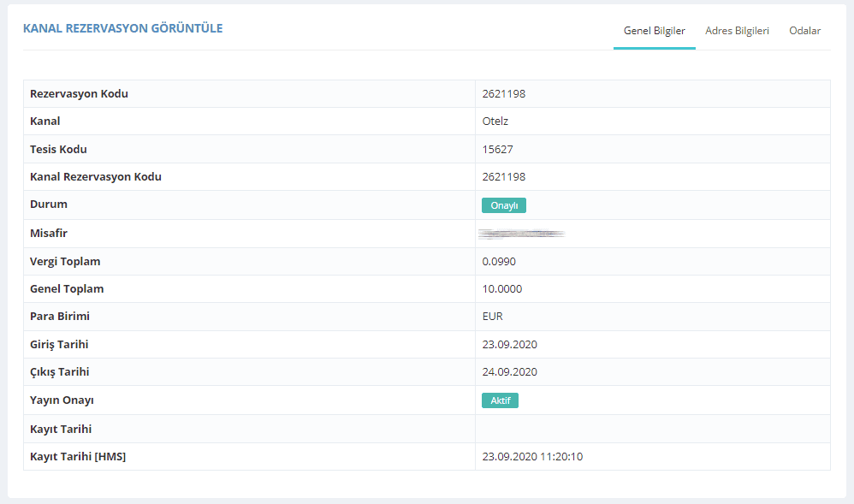Click the Vergi Toplam label
Image resolution: width=854 pixels, height=504 pixels.
(65, 262)
